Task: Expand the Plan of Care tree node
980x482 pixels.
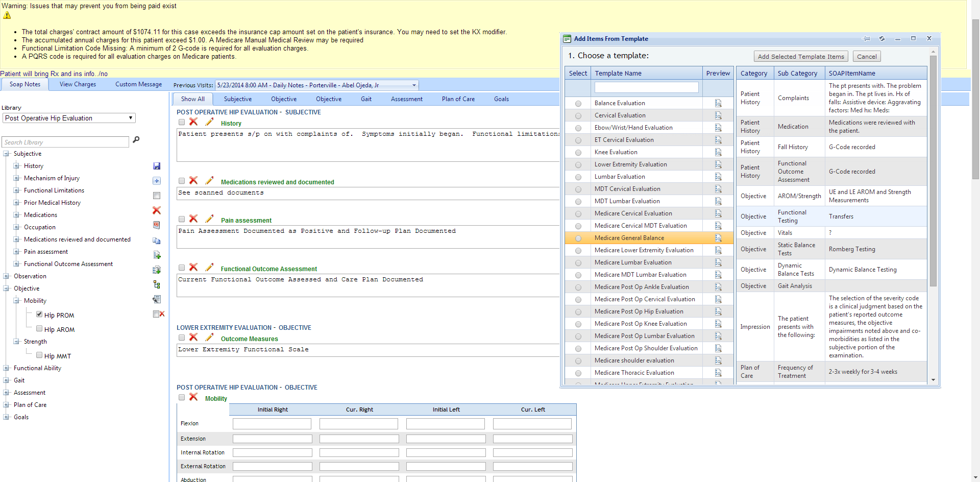Action: (x=6, y=405)
